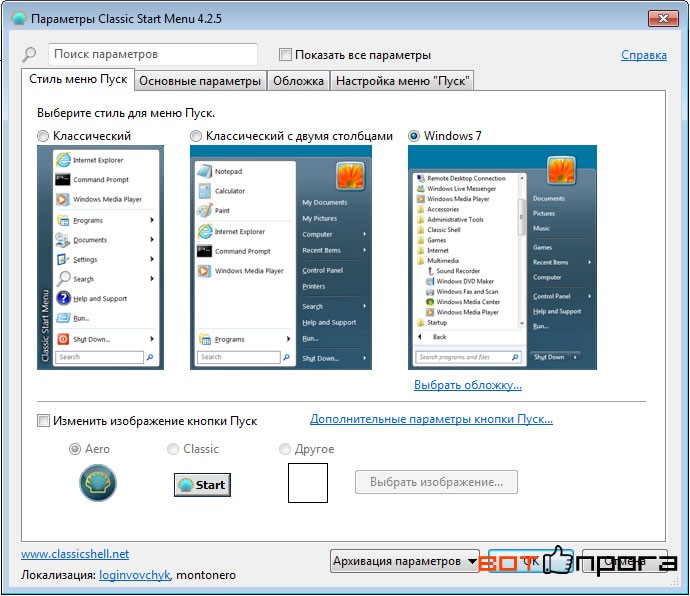Select the Windows 7 style radio button
Screen dimensions: 690x596
click(x=414, y=136)
